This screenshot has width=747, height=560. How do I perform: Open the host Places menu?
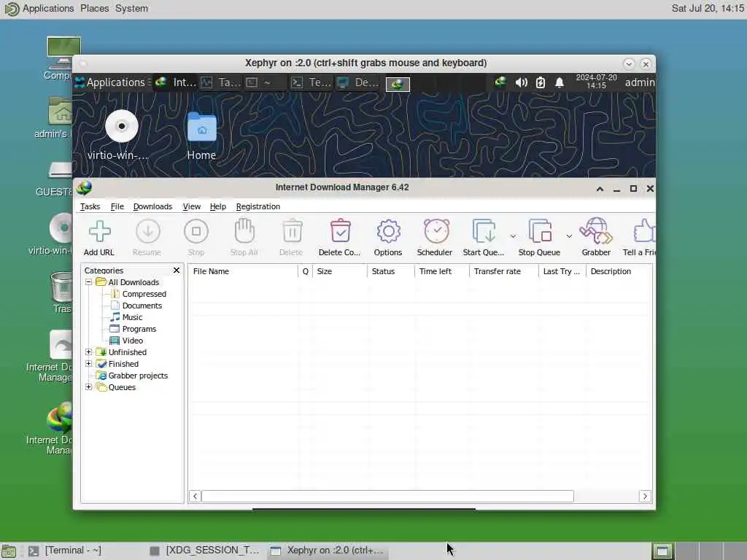click(x=94, y=8)
